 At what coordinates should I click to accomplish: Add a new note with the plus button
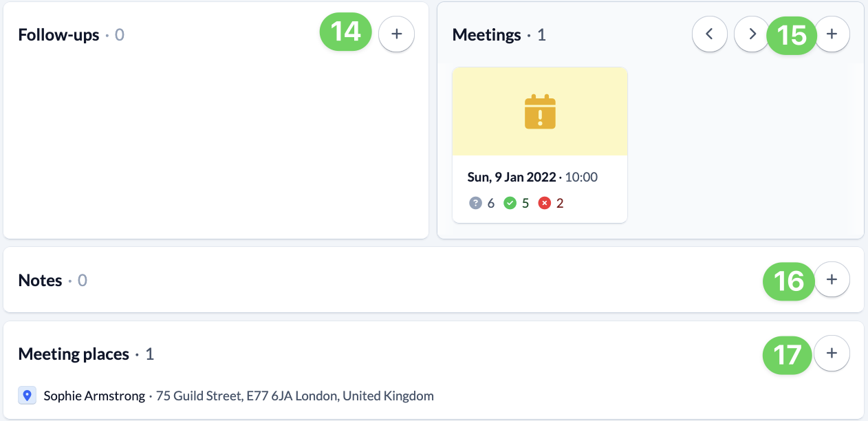click(x=832, y=279)
